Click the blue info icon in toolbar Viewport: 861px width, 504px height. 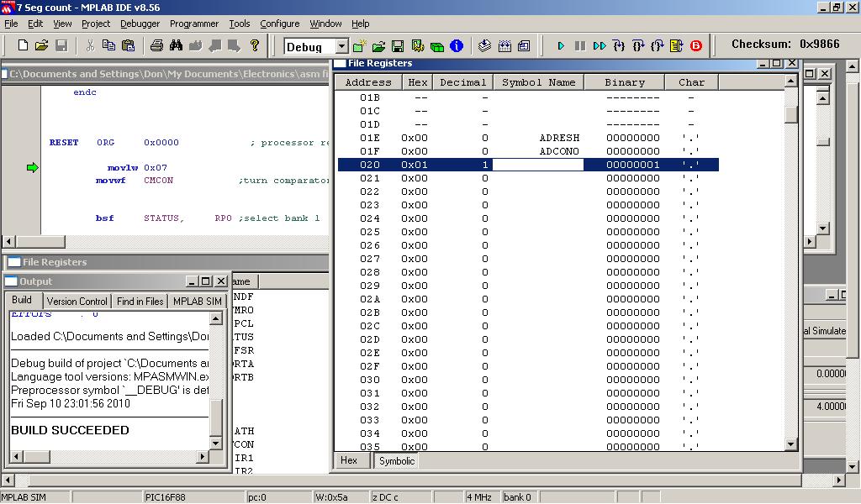pyautogui.click(x=457, y=46)
